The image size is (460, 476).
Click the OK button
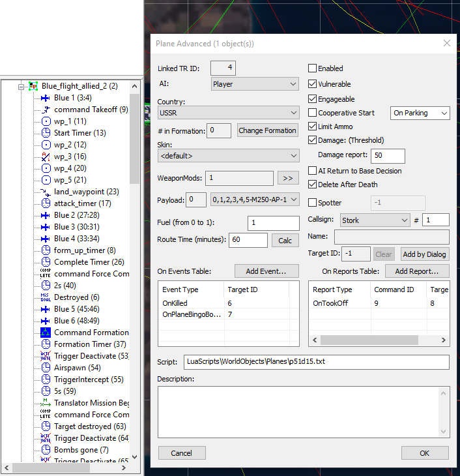pyautogui.click(x=425, y=453)
